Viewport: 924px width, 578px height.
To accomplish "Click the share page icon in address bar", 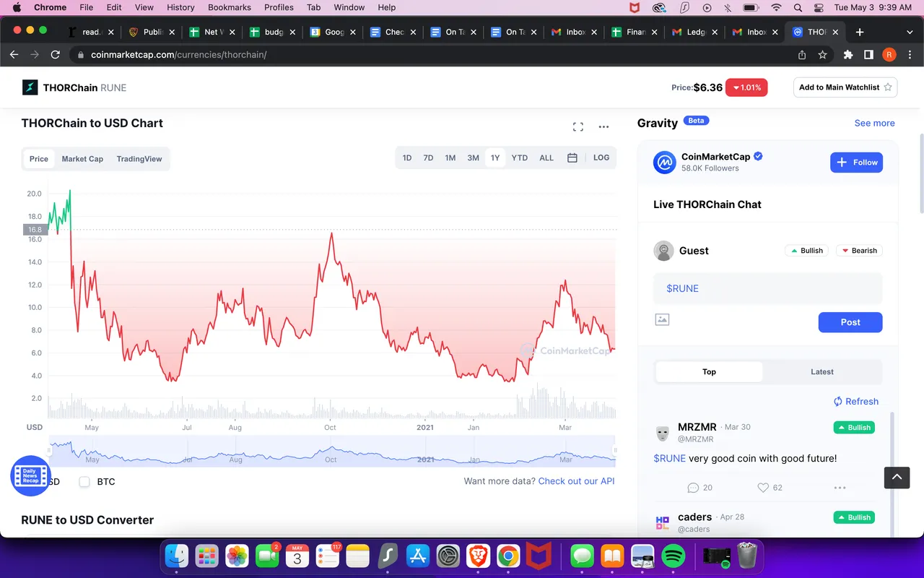I will [802, 55].
